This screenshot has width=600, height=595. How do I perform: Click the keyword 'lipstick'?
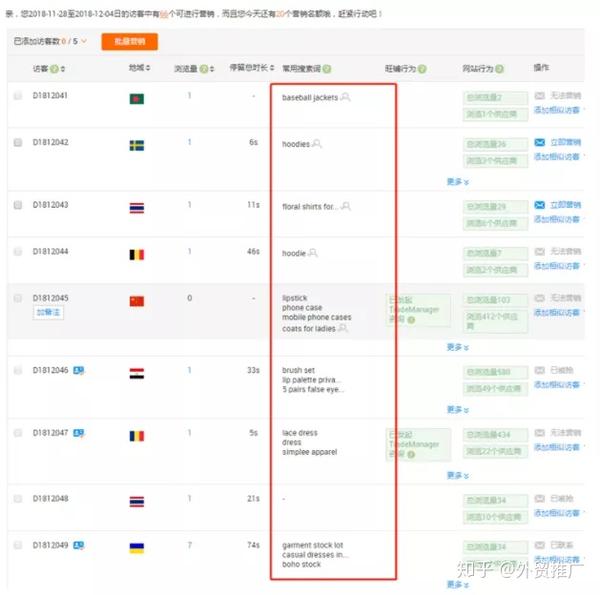tap(295, 298)
